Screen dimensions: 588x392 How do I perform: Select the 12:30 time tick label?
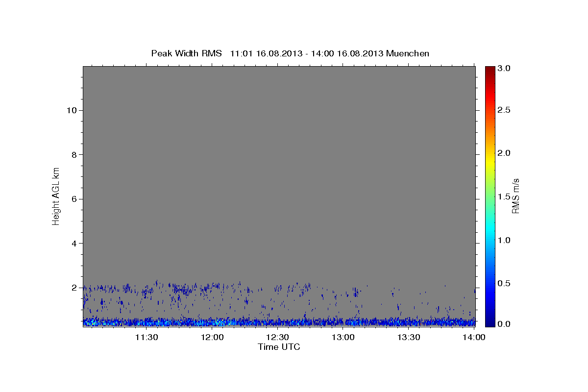coord(278,337)
